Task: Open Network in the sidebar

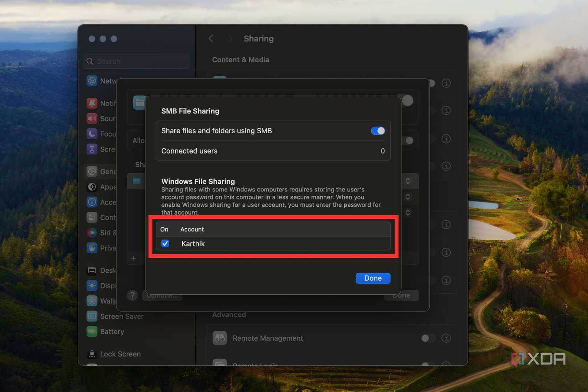Action: (102, 81)
